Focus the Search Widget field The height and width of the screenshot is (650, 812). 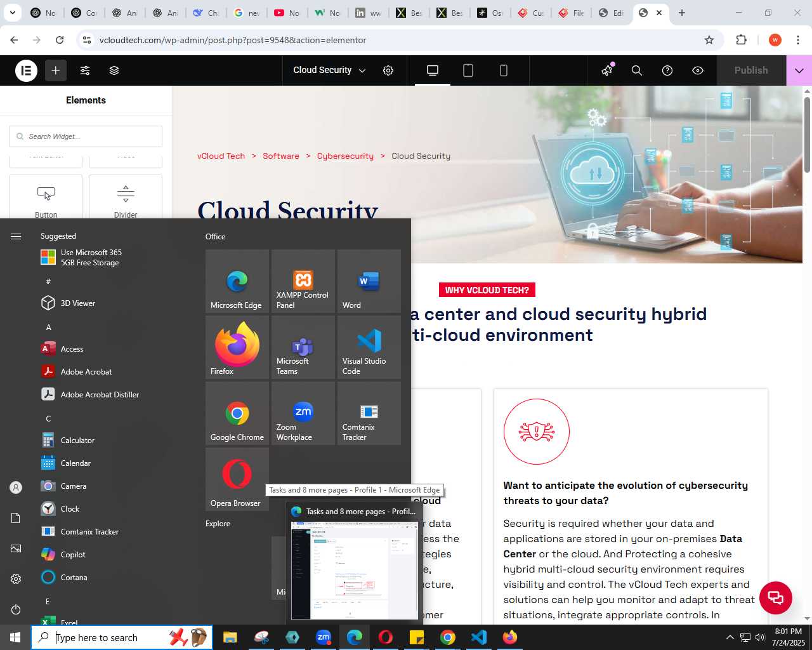coord(86,136)
